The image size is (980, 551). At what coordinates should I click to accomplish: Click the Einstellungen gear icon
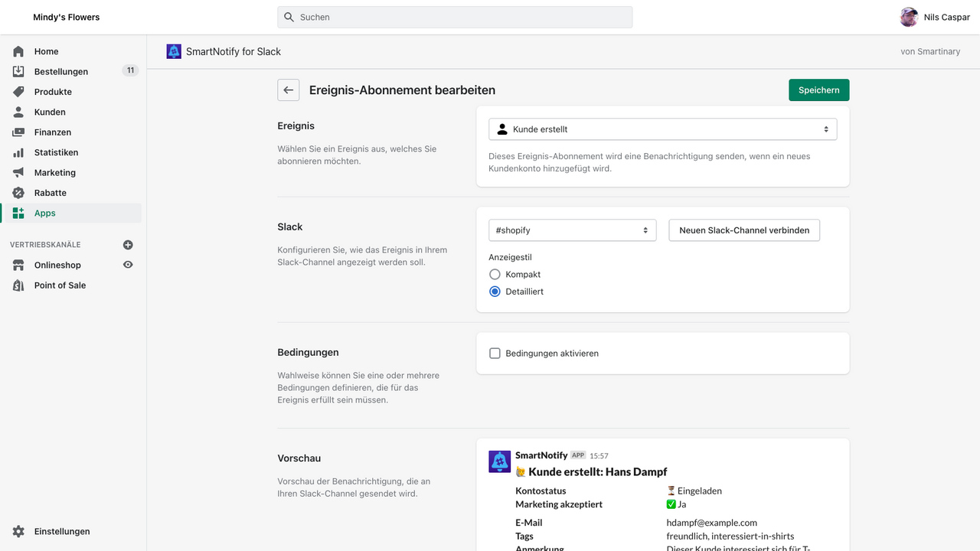pos(18,531)
